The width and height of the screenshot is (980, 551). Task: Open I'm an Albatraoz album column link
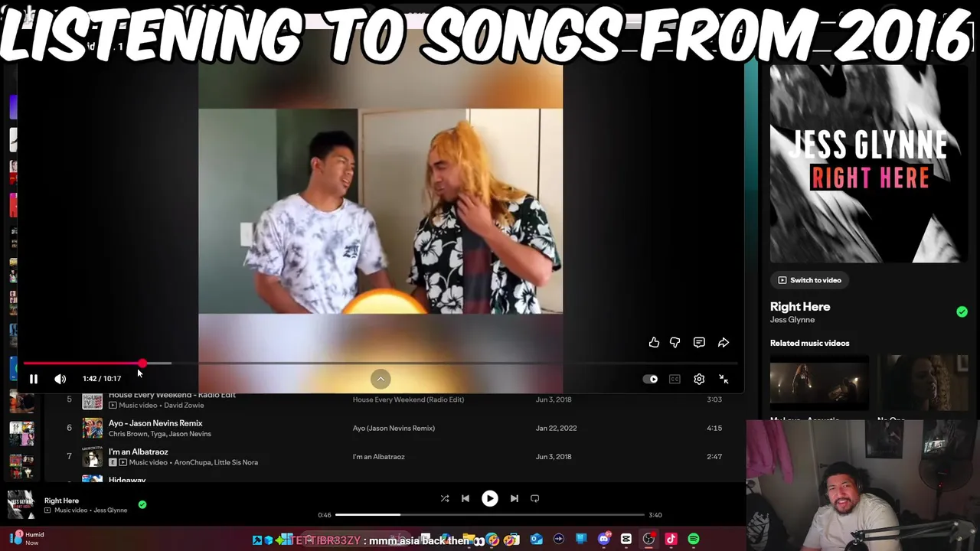pos(378,457)
